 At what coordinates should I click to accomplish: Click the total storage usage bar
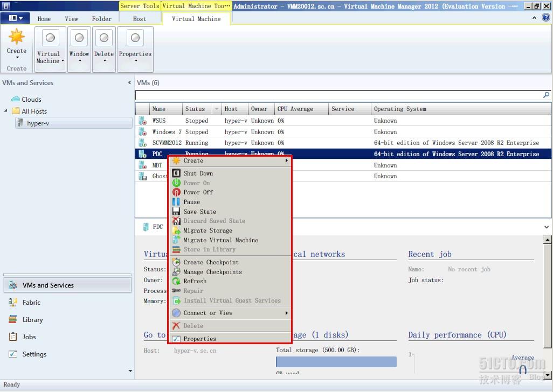336,362
